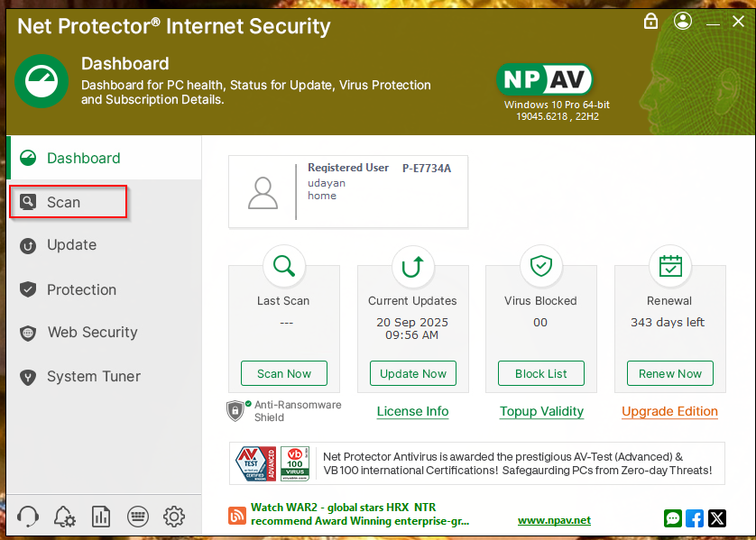Open settings gear icon in sidebar

[174, 517]
